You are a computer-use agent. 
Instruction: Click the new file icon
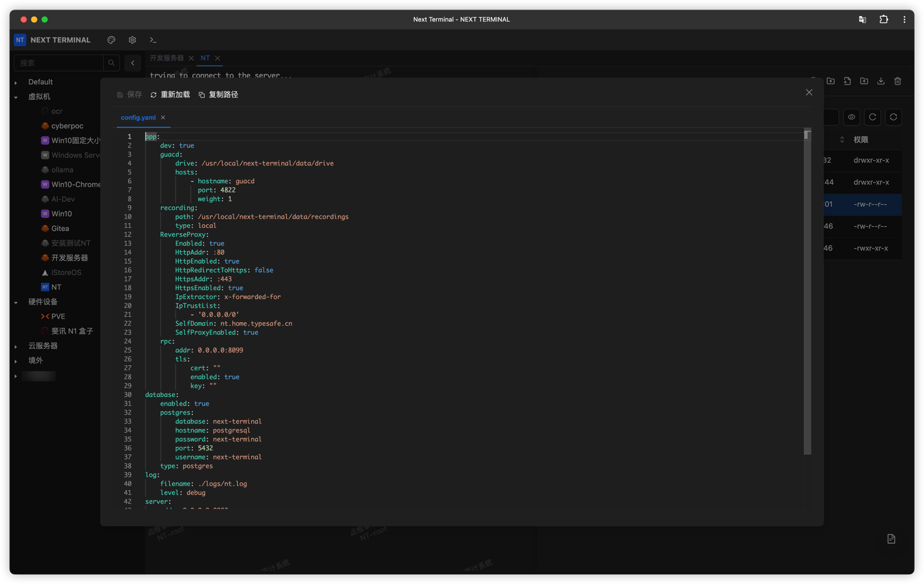[847, 81]
